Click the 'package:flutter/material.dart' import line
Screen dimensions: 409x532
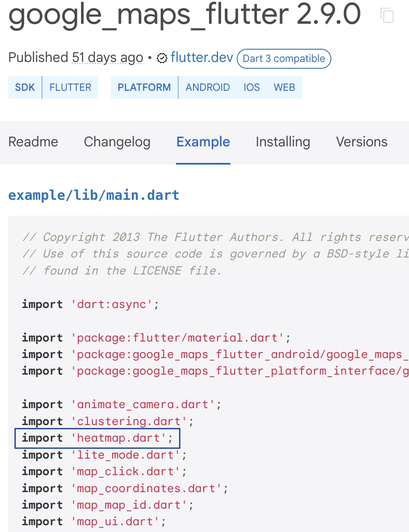(x=156, y=338)
